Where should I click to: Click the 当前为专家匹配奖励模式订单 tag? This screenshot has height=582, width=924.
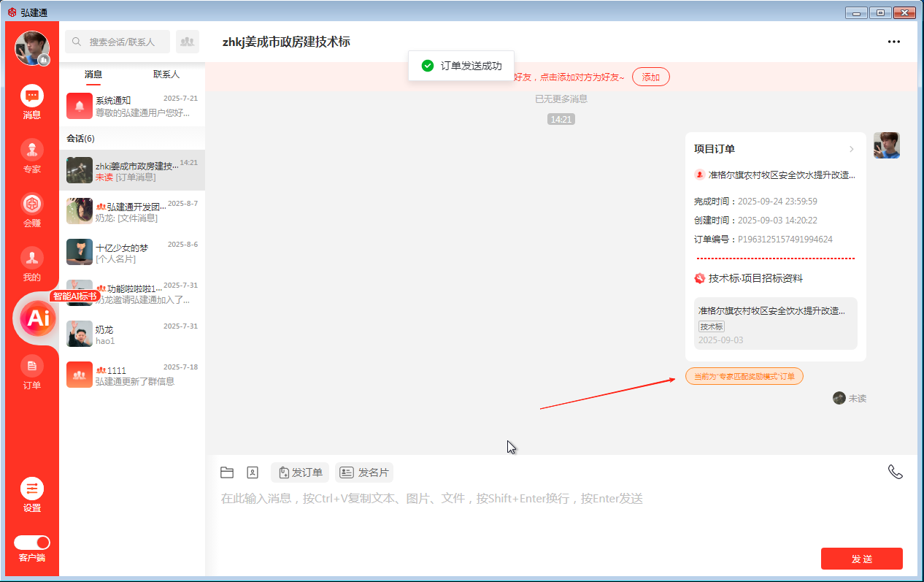pyautogui.click(x=744, y=375)
